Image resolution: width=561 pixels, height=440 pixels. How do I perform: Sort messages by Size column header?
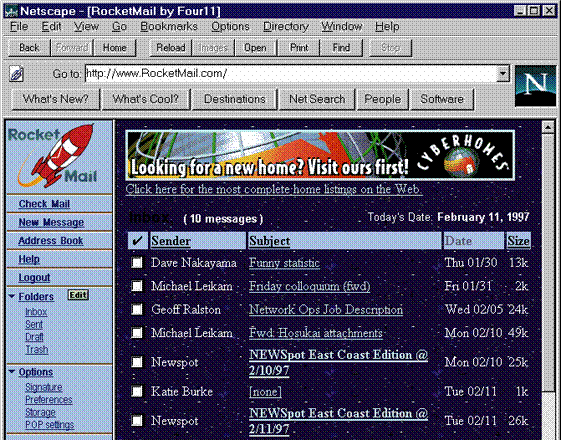tap(518, 241)
